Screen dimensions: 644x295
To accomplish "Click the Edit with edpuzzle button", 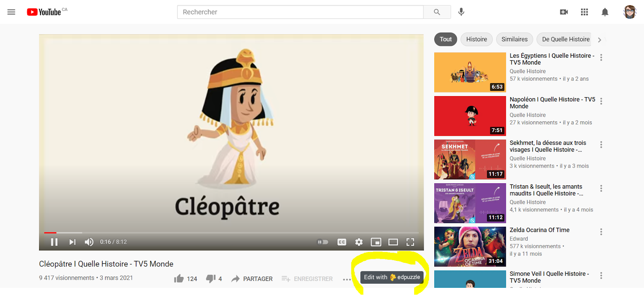I will (x=392, y=277).
